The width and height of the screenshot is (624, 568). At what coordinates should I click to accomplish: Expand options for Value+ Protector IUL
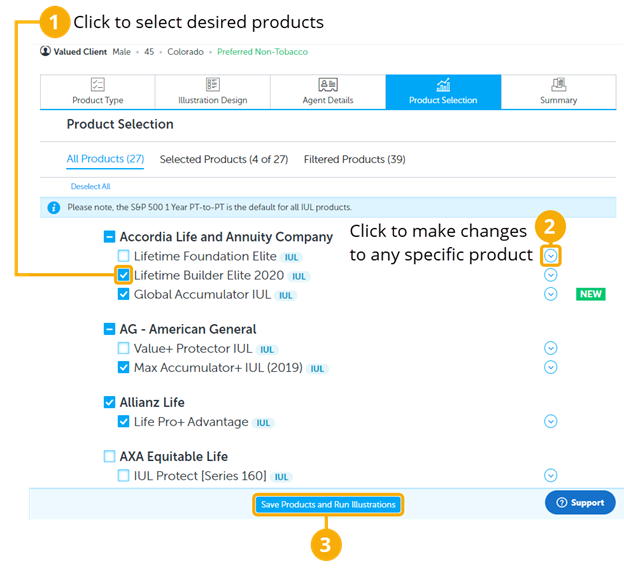[x=550, y=348]
